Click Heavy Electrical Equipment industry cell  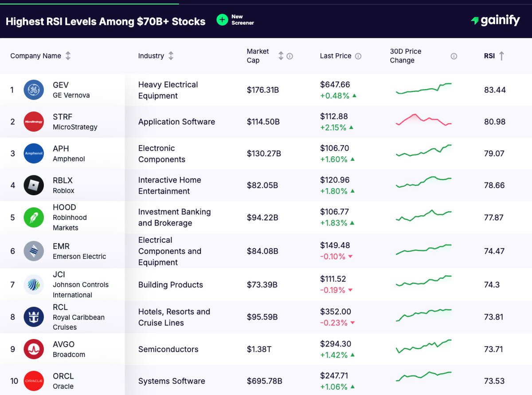point(168,90)
